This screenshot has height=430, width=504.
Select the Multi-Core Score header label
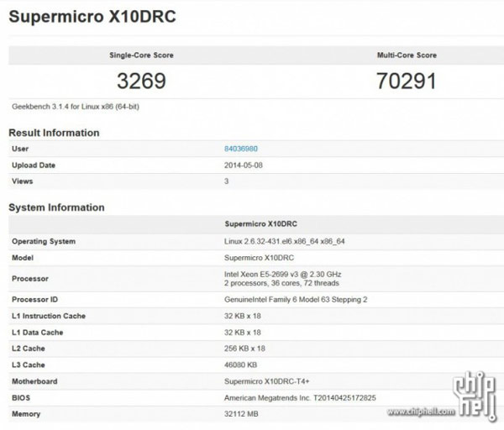pos(407,55)
